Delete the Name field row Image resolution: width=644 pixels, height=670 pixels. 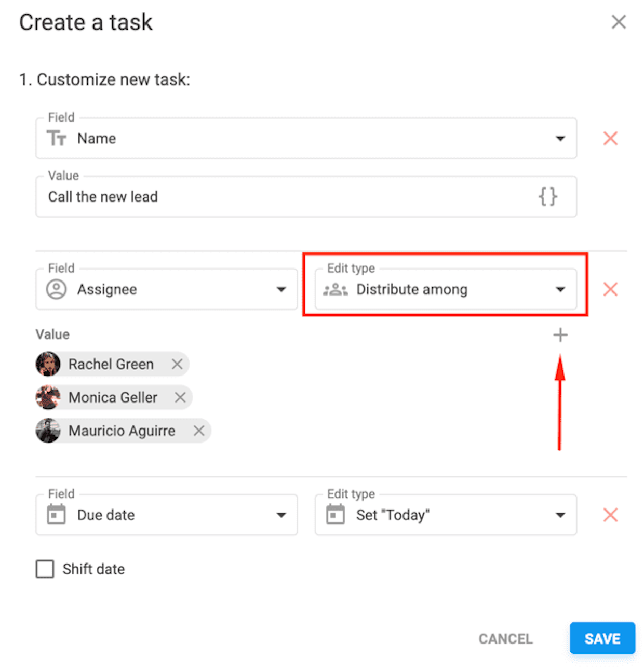pos(610,138)
